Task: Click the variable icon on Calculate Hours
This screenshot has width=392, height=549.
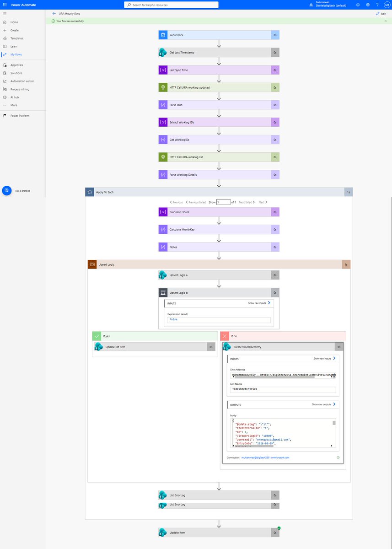Action: click(x=163, y=212)
